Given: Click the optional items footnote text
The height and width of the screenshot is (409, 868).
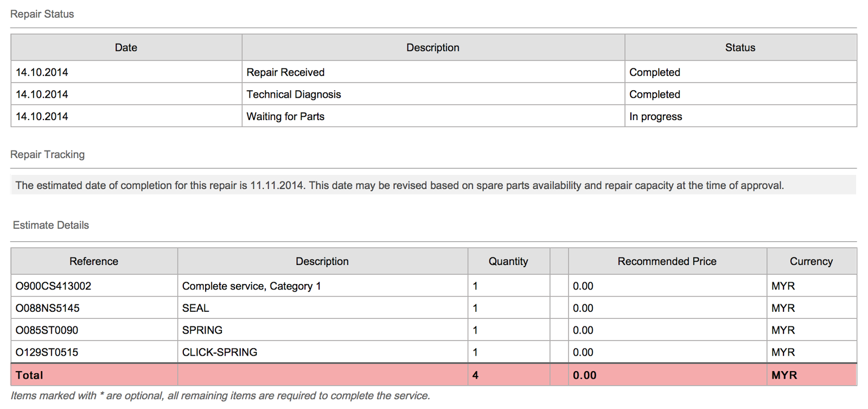Looking at the screenshot, I should pos(220,396).
